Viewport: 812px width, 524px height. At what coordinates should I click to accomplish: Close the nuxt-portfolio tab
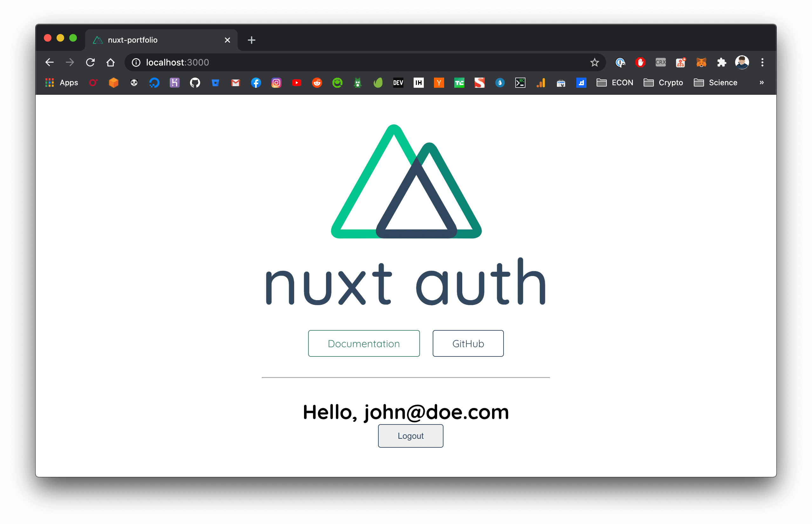pyautogui.click(x=227, y=40)
